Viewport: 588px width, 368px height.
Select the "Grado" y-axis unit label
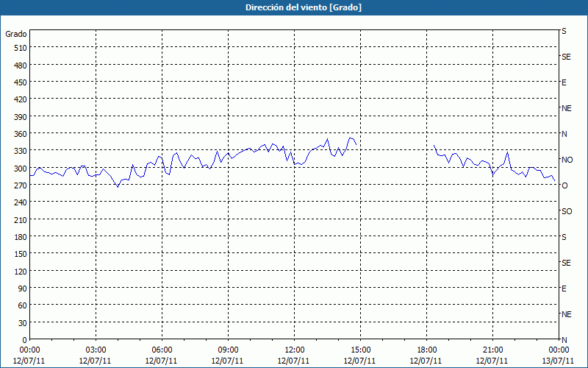16,34
